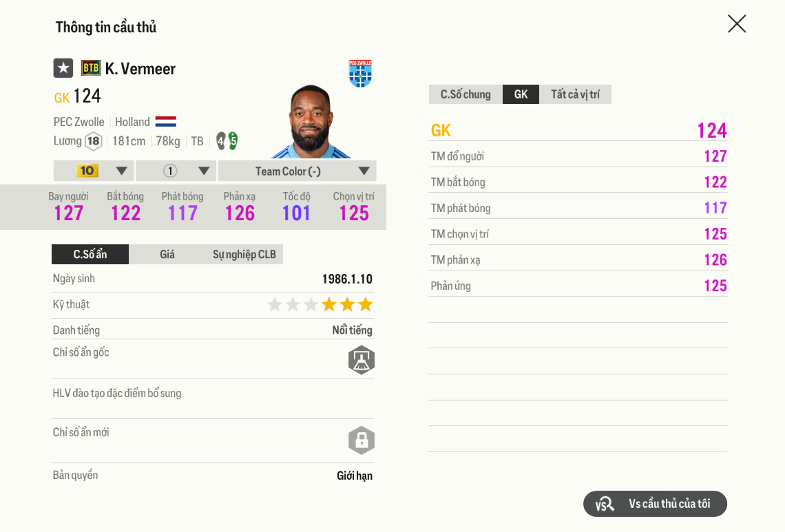Click the goalkeeper hidden trait icon
This screenshot has width=785, height=532.
click(x=362, y=360)
